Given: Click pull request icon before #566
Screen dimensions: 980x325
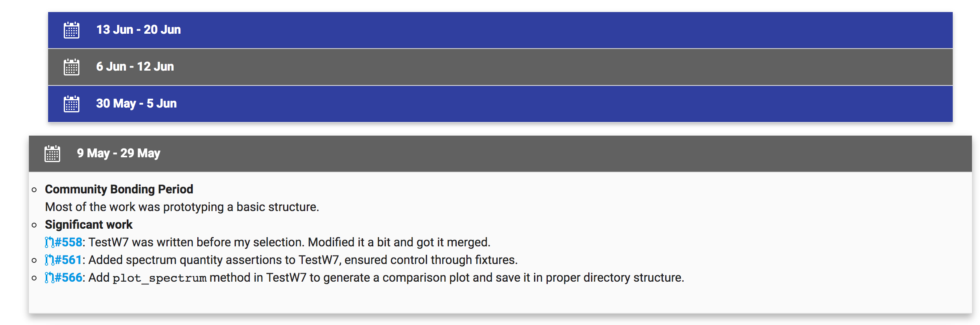Looking at the screenshot, I should click(x=49, y=278).
